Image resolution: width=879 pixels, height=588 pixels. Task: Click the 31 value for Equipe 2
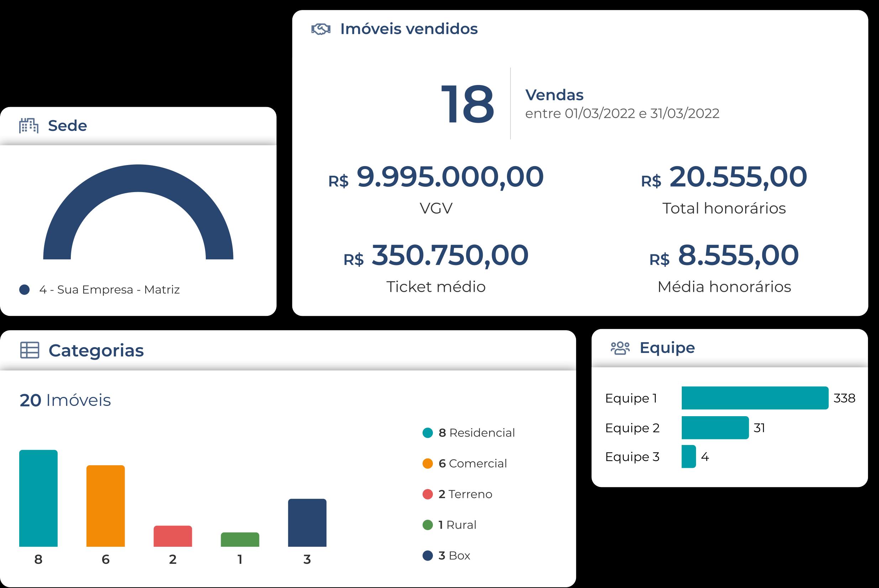(x=759, y=428)
